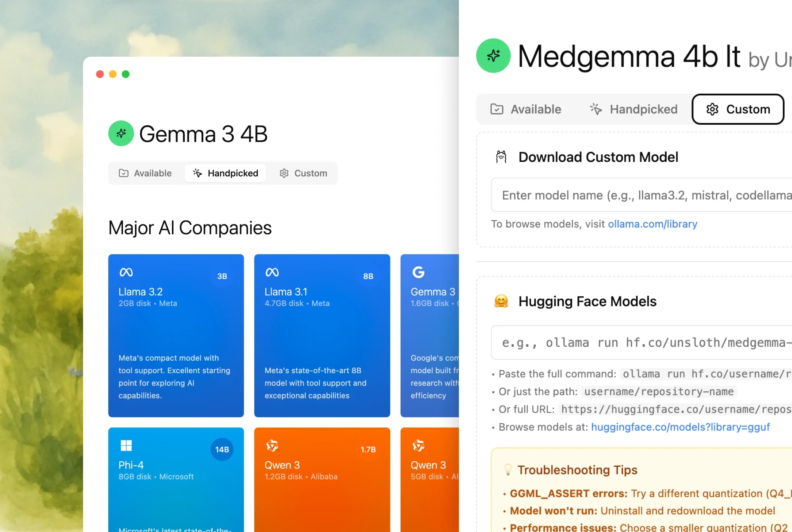Click the Google G logo on Gemma 3 card
The height and width of the screenshot is (532, 792).
coord(419,272)
